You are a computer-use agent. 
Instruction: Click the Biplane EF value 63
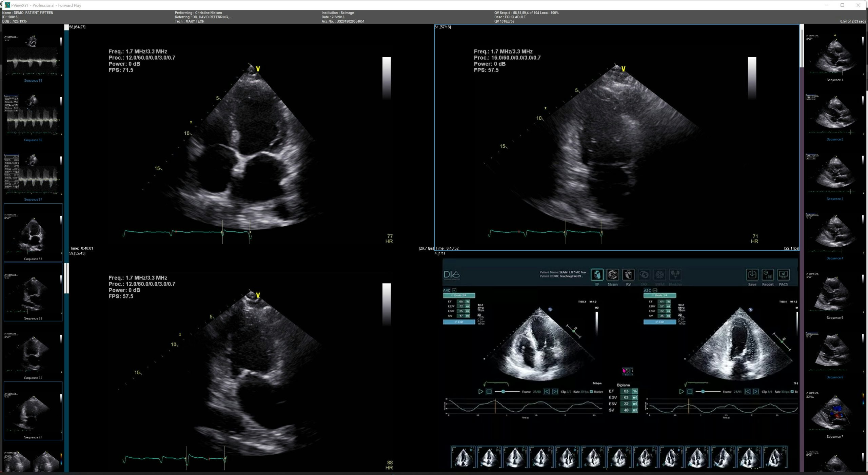click(x=626, y=391)
